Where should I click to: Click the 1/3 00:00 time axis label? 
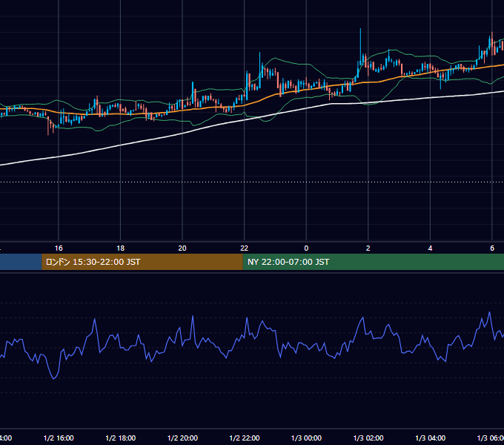306,438
